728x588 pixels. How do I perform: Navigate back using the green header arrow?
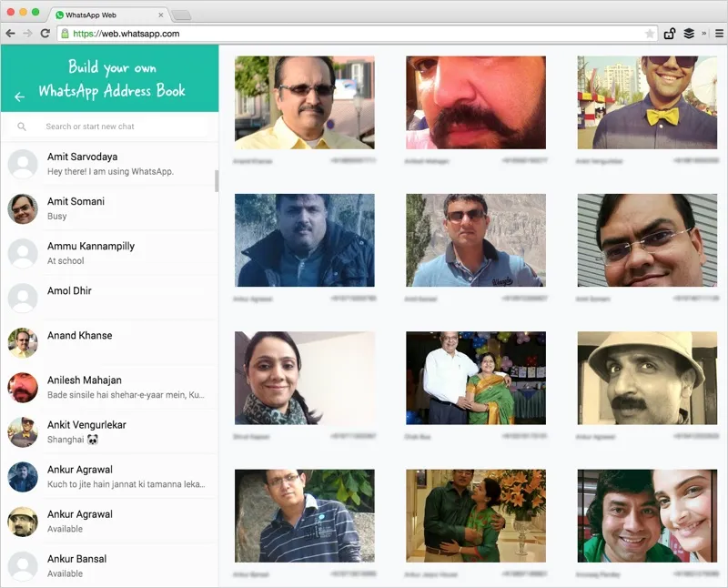pyautogui.click(x=19, y=96)
